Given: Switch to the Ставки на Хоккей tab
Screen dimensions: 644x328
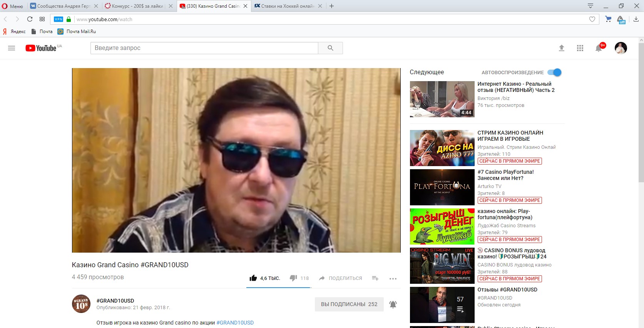Looking at the screenshot, I should click(288, 6).
